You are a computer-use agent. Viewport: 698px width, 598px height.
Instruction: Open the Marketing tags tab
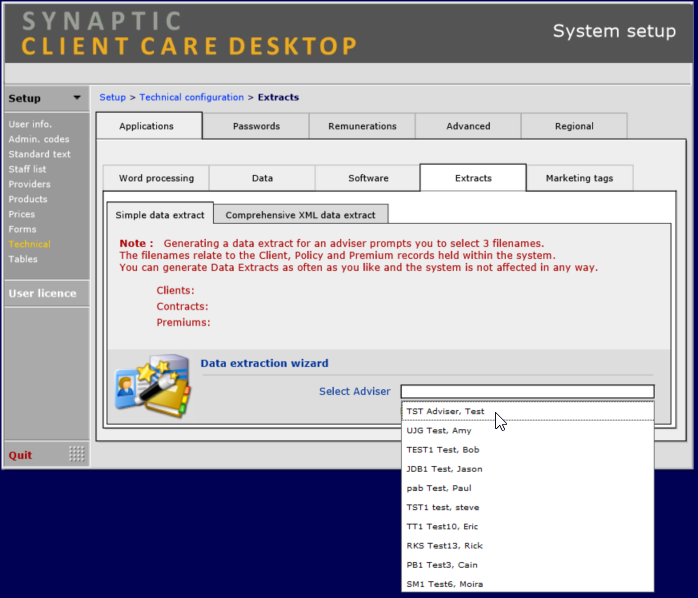point(579,178)
